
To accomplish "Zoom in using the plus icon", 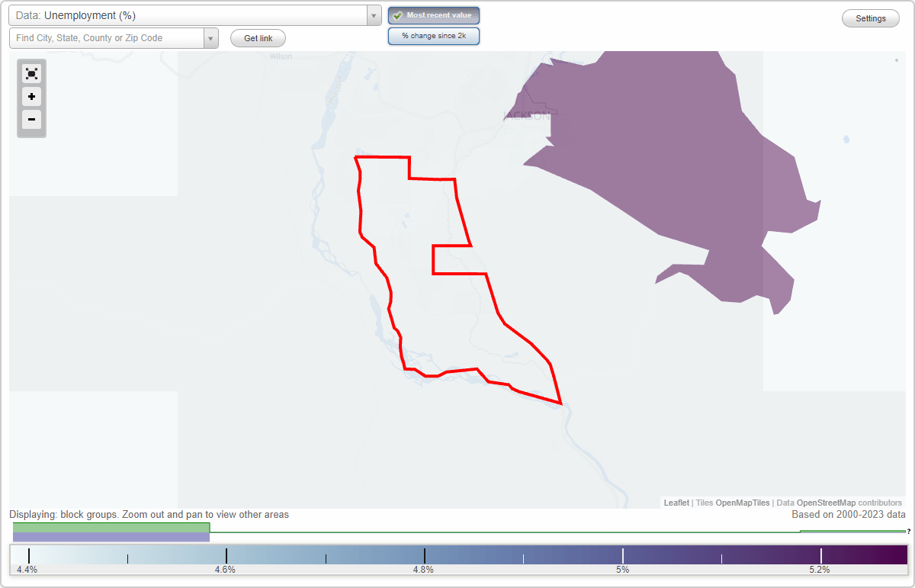I will (x=31, y=97).
